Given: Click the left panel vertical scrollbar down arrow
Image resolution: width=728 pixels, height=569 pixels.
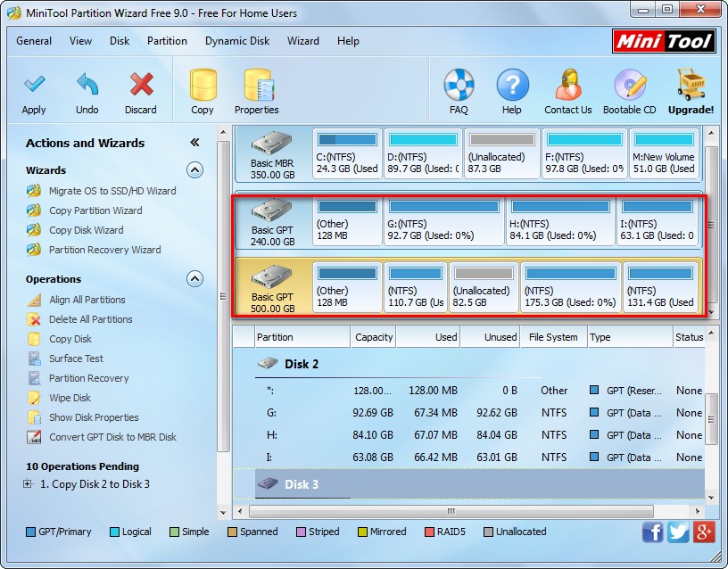Looking at the screenshot, I should [223, 513].
